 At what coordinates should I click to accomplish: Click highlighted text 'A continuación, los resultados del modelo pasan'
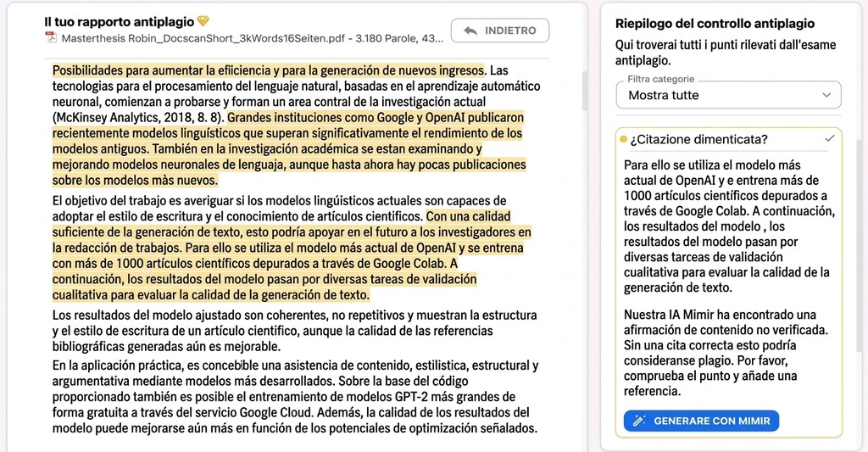264,279
